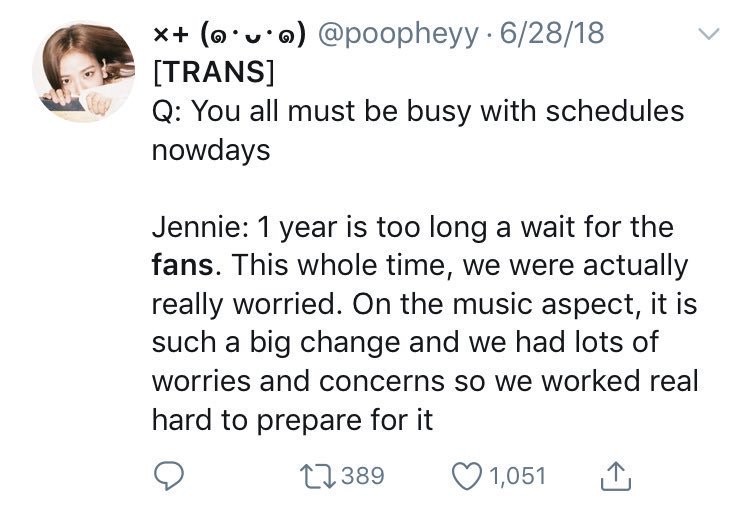
Task: Tap the line hard to prepare for it
Action: [292, 420]
